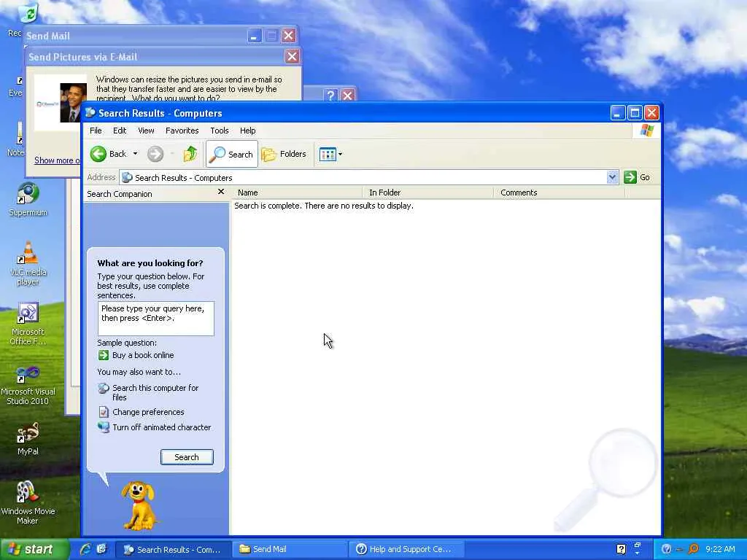Open the Tools menu
This screenshot has height=560, width=747.
coord(219,131)
